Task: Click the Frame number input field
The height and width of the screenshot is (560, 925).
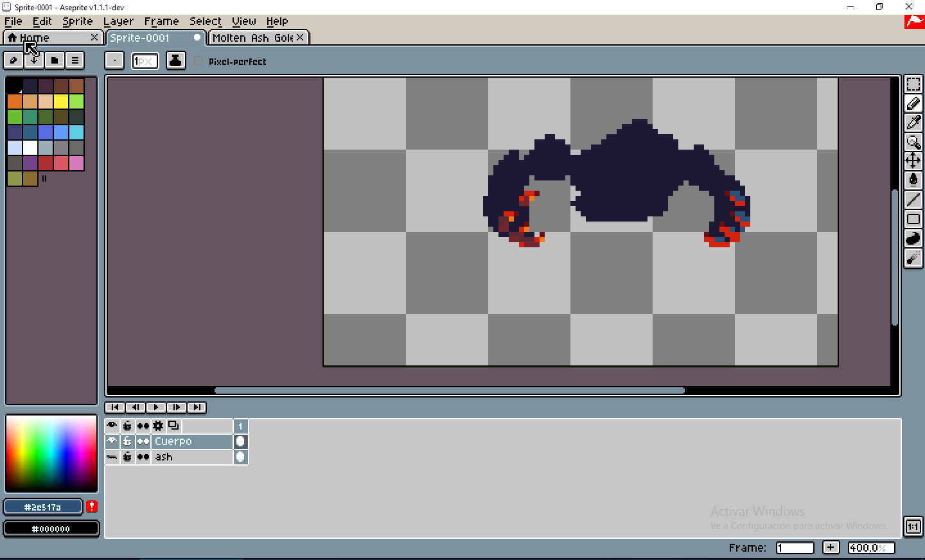Action: 795,548
